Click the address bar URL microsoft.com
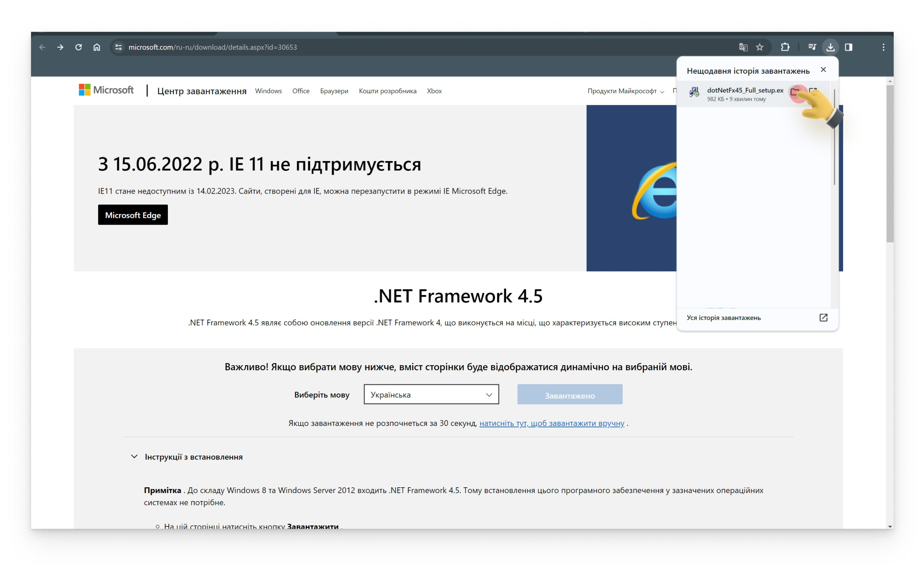This screenshot has width=924, height=578. [213, 47]
